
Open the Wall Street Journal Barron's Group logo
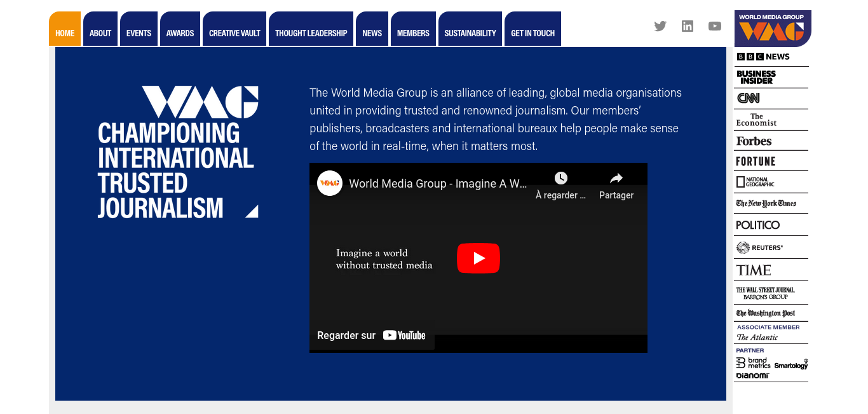pos(765,293)
